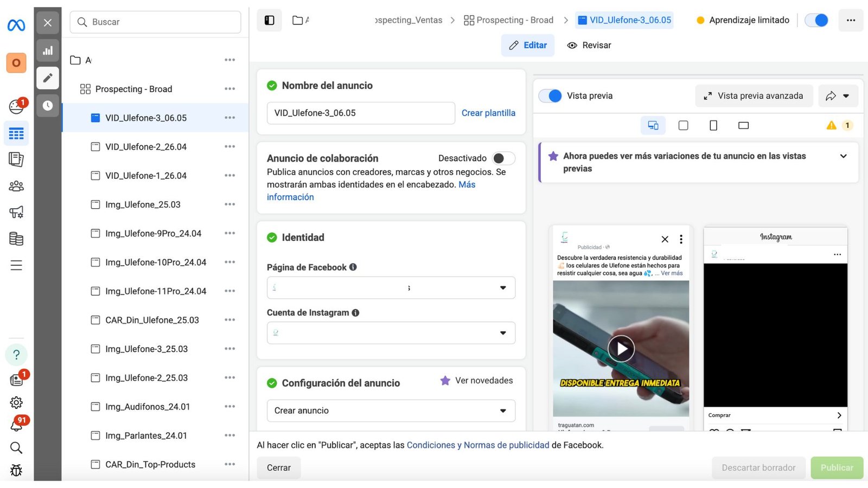Viewport: 868px width, 488px height.
Task: Select the pencil edit mode icon
Action: [48, 78]
